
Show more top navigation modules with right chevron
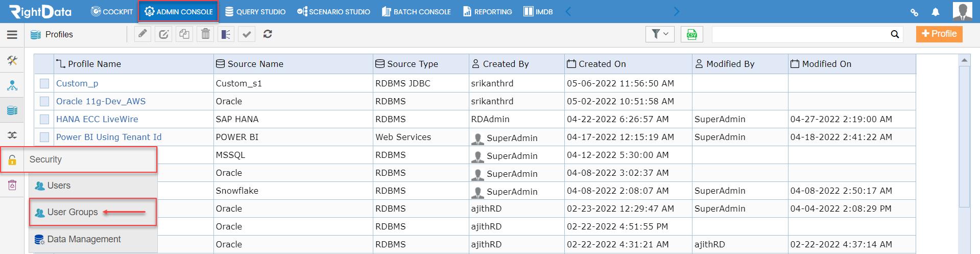pos(677,11)
